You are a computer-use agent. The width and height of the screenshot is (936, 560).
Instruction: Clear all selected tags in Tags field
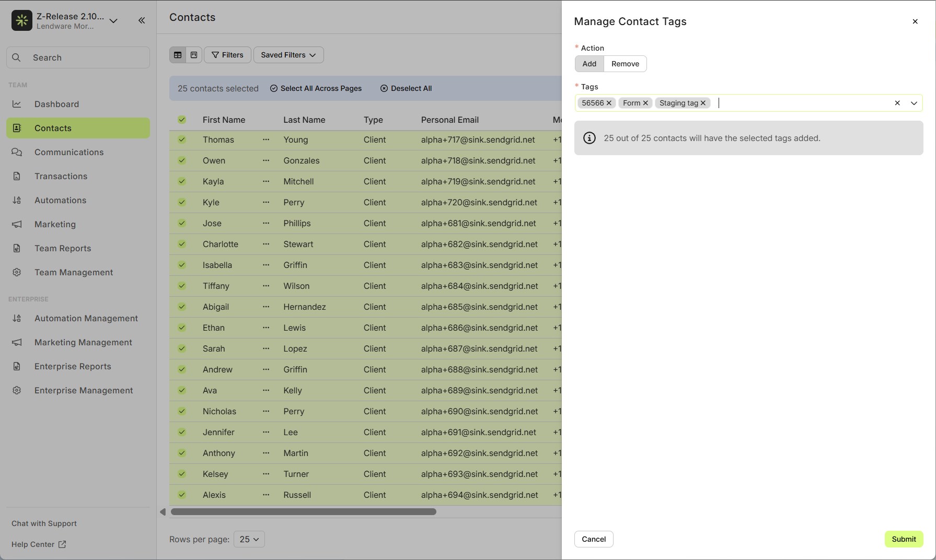click(x=897, y=103)
